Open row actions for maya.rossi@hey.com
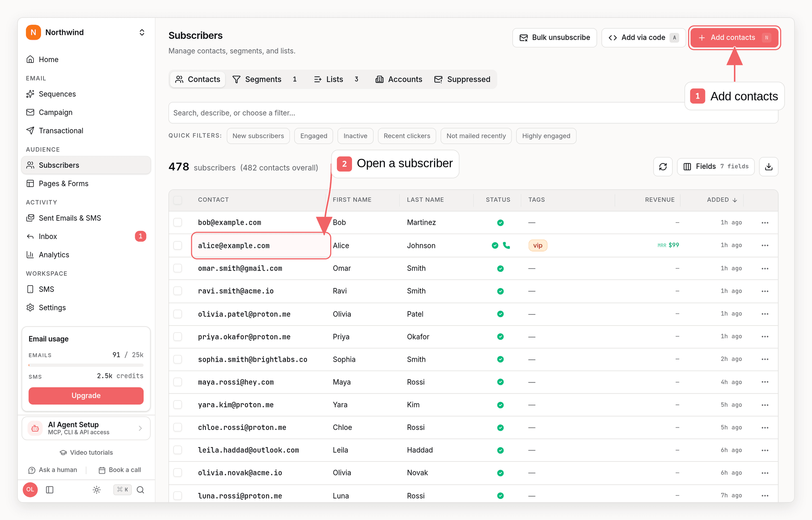Image resolution: width=812 pixels, height=520 pixels. click(765, 382)
